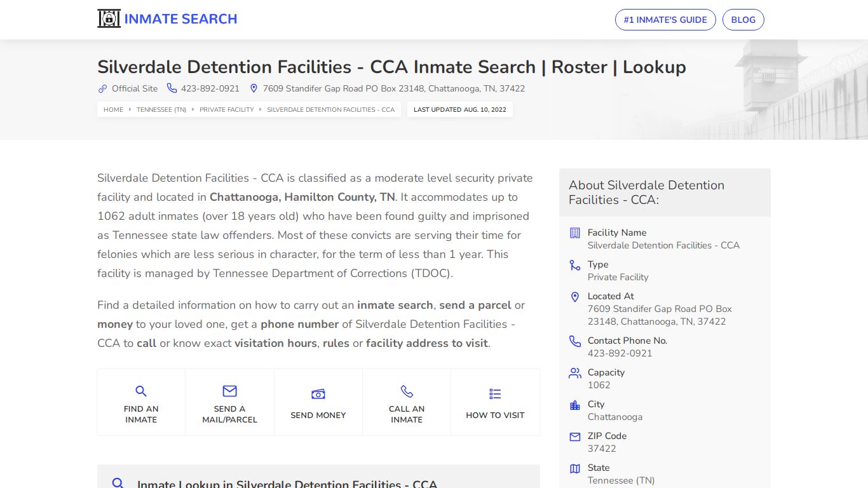Open the HOW TO VISIT tile
The image size is (868, 488).
pyautogui.click(x=495, y=402)
